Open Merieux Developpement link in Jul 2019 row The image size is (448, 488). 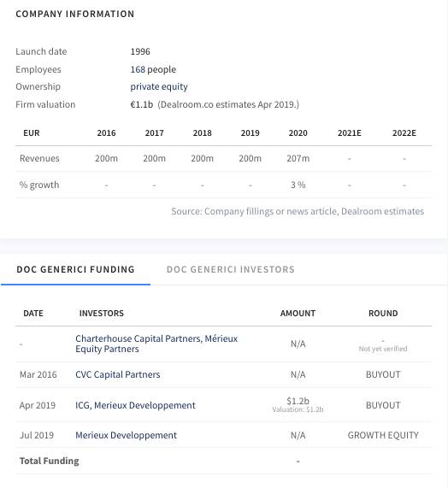coord(126,435)
